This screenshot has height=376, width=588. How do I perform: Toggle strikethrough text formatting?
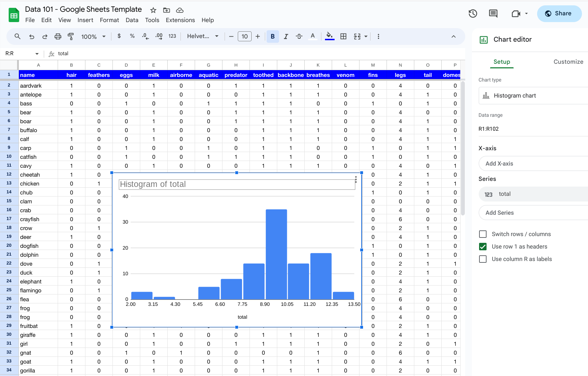(299, 36)
